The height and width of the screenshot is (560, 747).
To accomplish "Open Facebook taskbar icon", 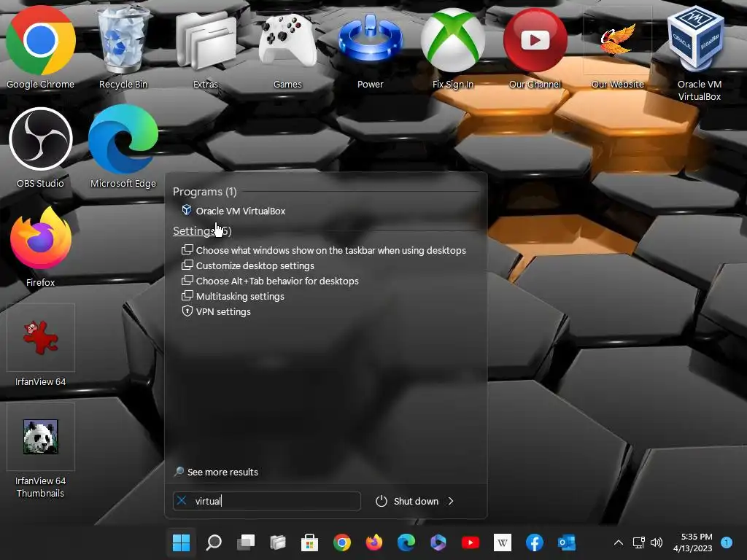I will (535, 542).
